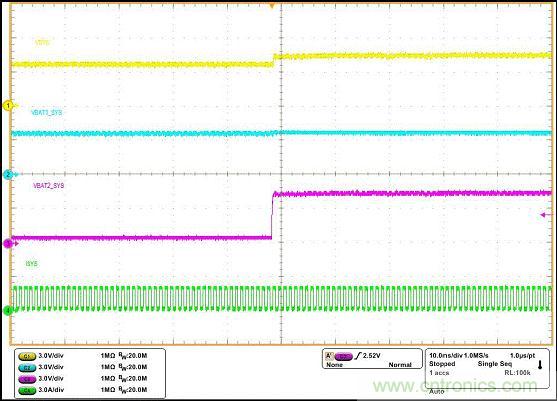Click the orange trigger position marker at top

pos(272,6)
